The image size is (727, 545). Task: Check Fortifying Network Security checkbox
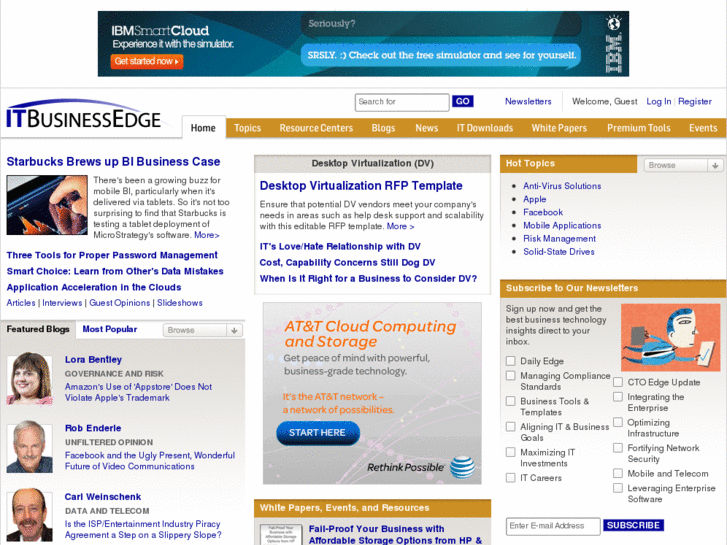618,448
